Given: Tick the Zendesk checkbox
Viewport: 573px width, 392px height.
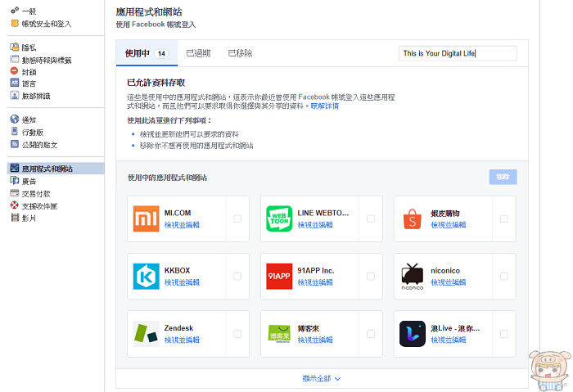Looking at the screenshot, I should click(237, 334).
